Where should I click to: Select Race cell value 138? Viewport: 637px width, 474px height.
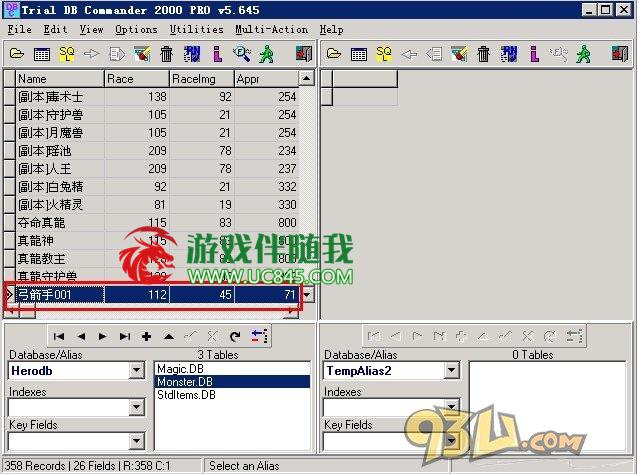(x=137, y=97)
